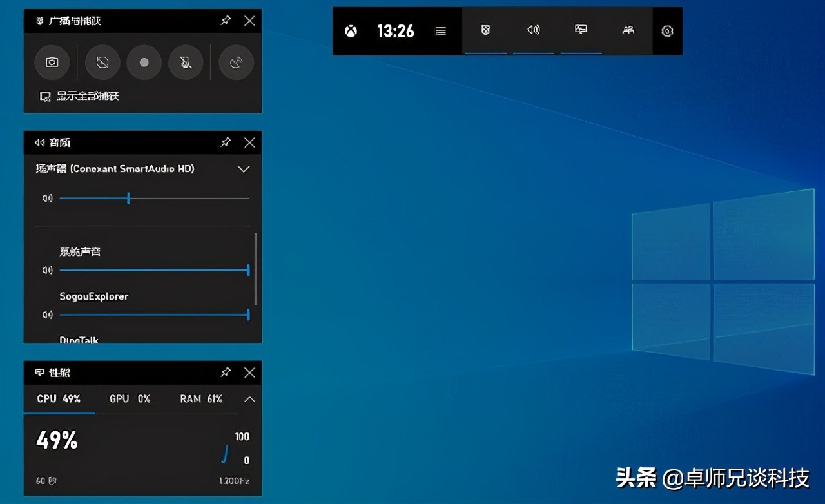Click the 广播与捕获 panel title
Viewport: 825px width, 504px height.
pos(75,21)
